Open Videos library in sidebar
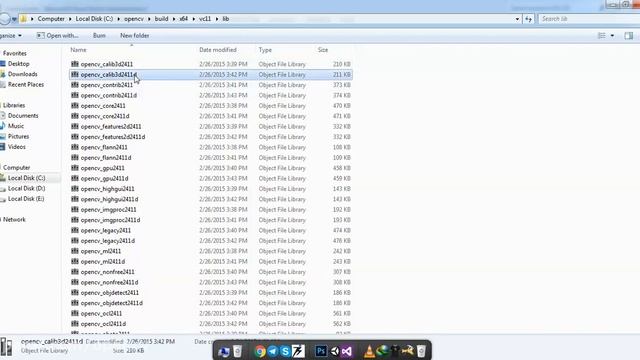This screenshot has width=640, height=360. point(17,147)
